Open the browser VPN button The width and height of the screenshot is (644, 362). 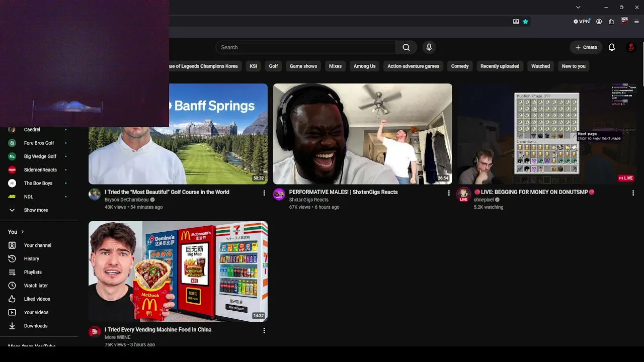[x=582, y=22]
